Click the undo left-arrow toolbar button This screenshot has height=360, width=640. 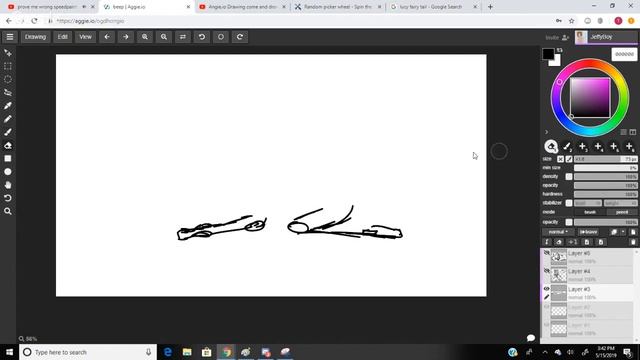click(107, 37)
